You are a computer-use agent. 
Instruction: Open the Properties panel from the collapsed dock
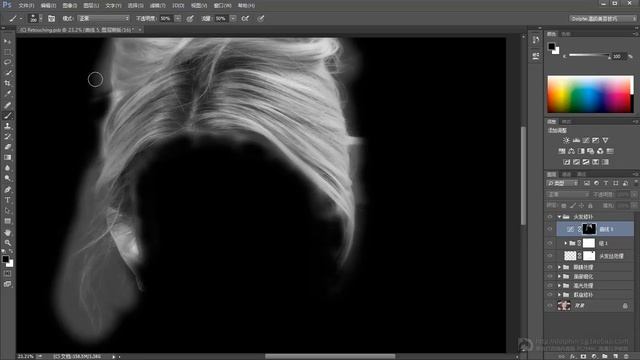pos(536,56)
